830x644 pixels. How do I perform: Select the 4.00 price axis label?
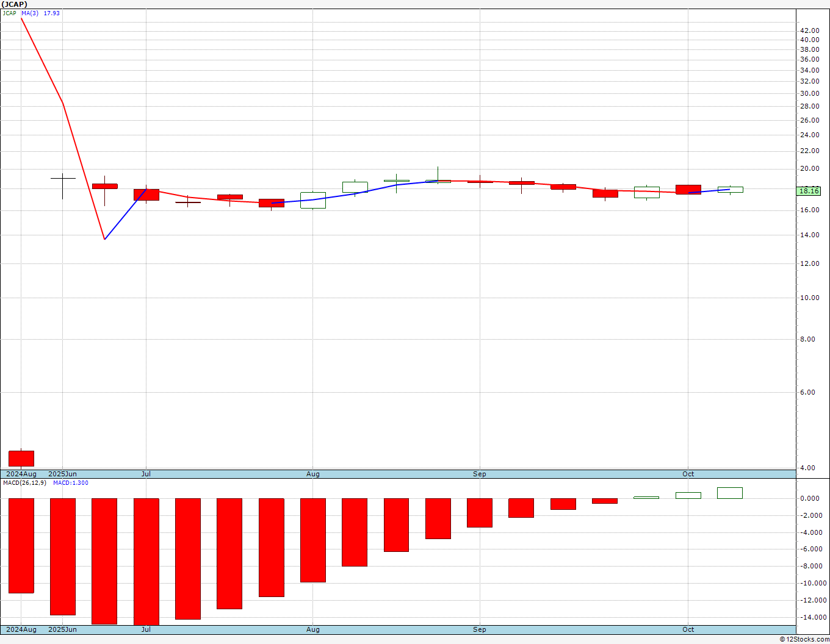point(808,468)
